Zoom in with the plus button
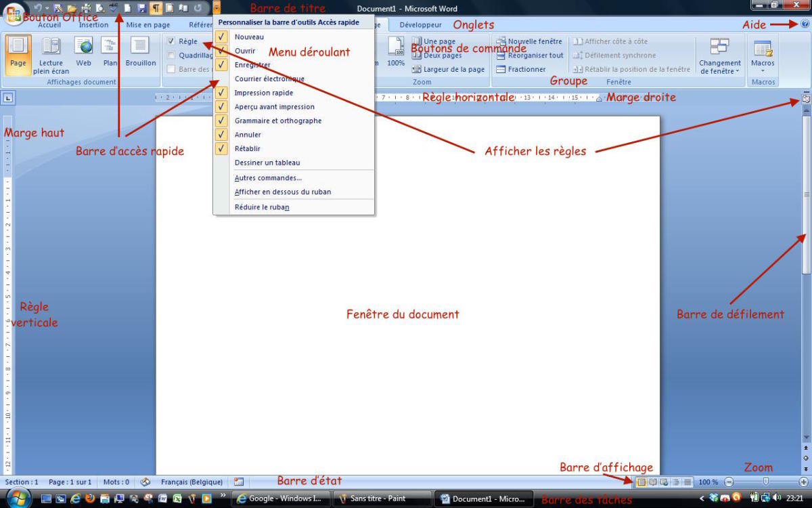This screenshot has width=812, height=508. 803,482
